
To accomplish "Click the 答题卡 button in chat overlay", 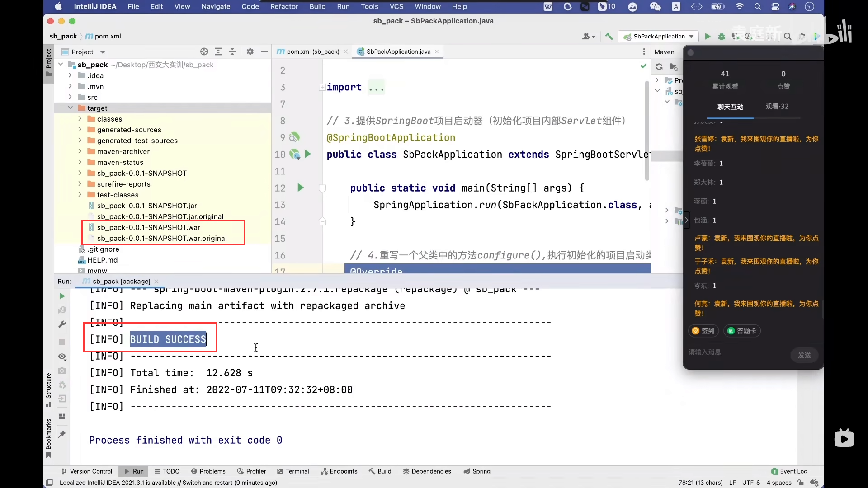I will point(742,331).
